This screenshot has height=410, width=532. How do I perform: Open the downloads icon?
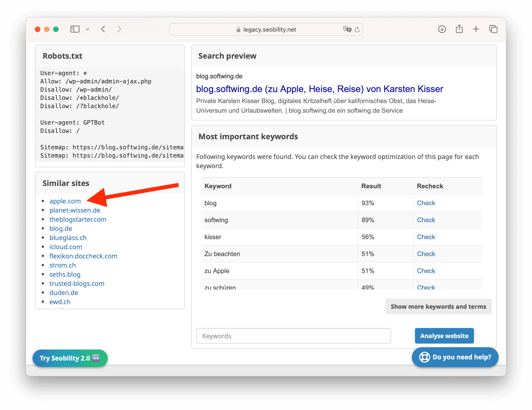tap(442, 29)
